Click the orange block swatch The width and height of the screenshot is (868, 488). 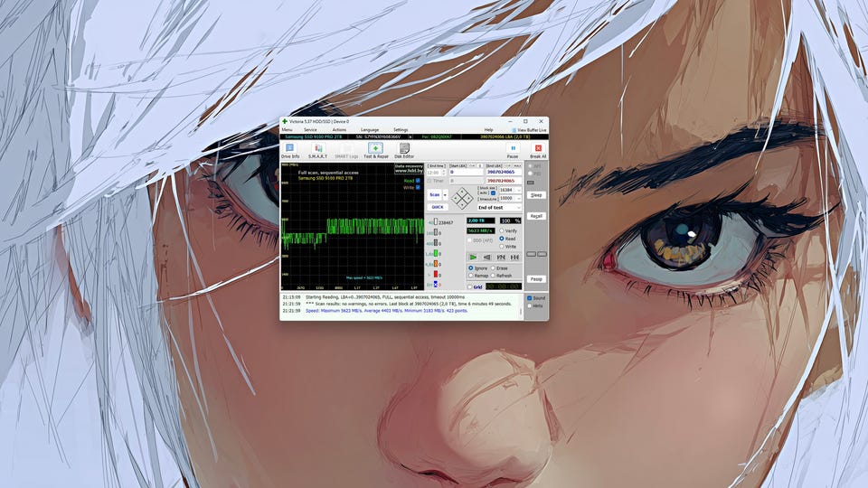436,263
